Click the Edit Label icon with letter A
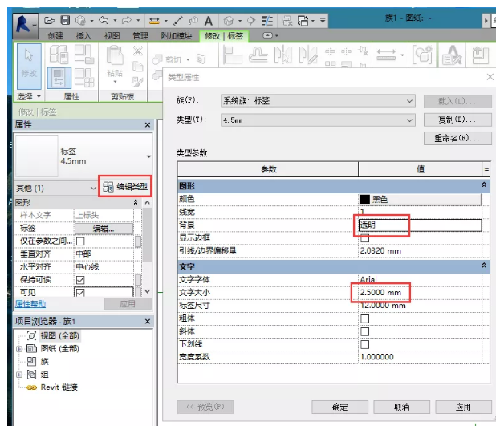Viewport: 504px width, 426px height. coord(452,55)
